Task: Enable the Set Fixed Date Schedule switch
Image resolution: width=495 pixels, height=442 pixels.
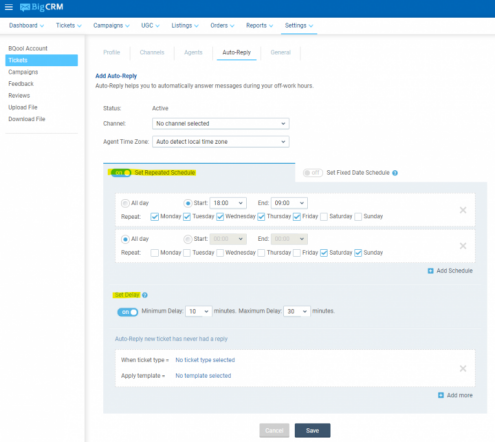Action: point(313,173)
